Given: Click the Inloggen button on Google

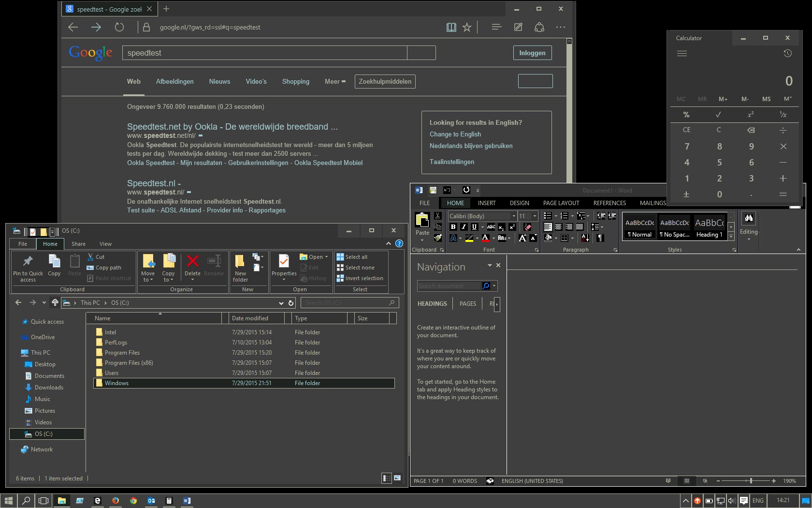Looking at the screenshot, I should coord(532,53).
